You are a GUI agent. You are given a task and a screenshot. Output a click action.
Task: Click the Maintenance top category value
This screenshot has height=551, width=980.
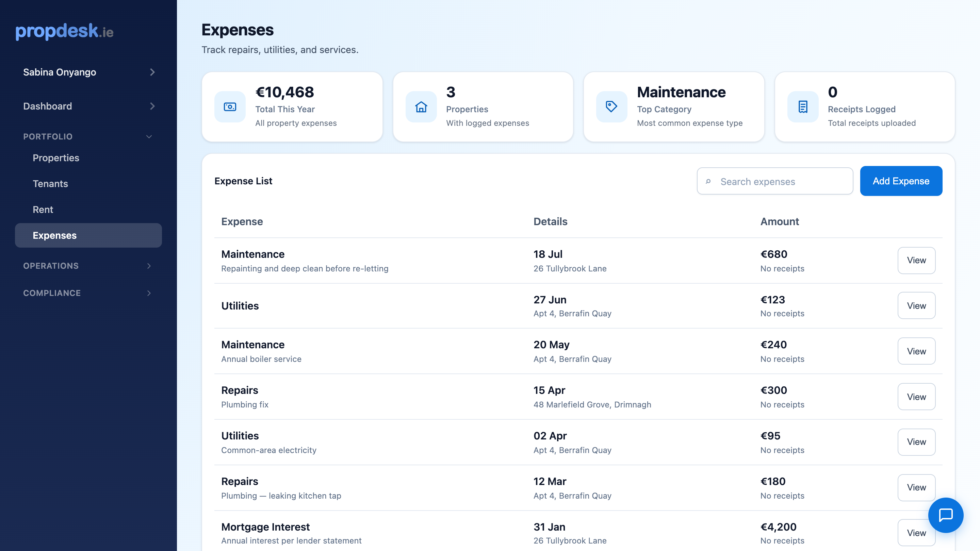[681, 92]
